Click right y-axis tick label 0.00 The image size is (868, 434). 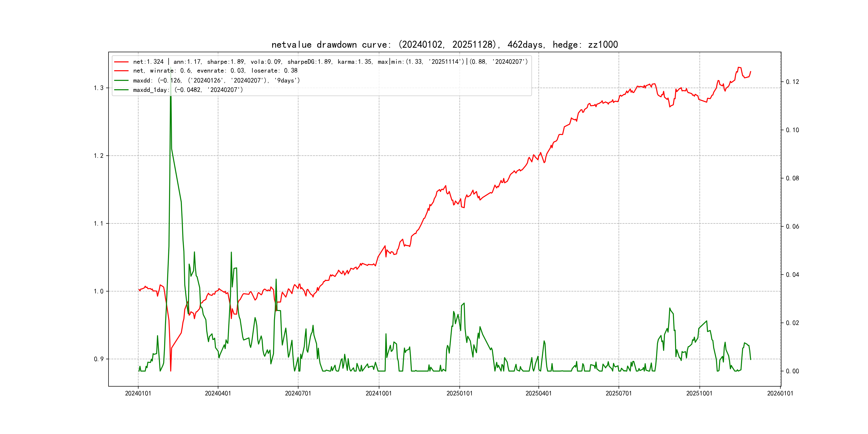[792, 371]
